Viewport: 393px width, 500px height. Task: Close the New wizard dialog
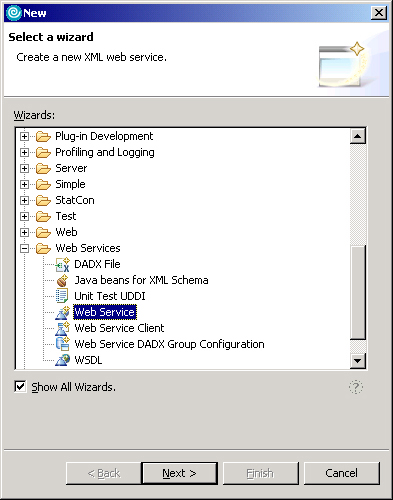379,13
